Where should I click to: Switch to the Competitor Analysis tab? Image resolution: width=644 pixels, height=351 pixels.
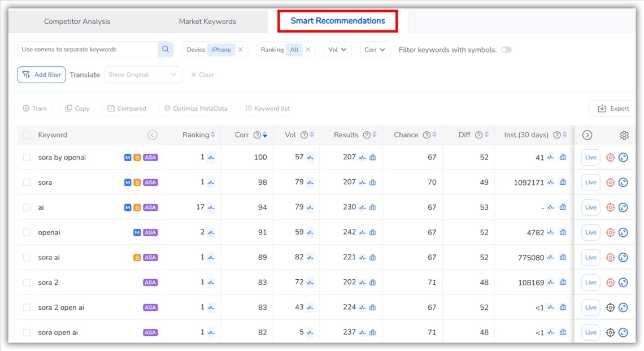pyautogui.click(x=77, y=21)
